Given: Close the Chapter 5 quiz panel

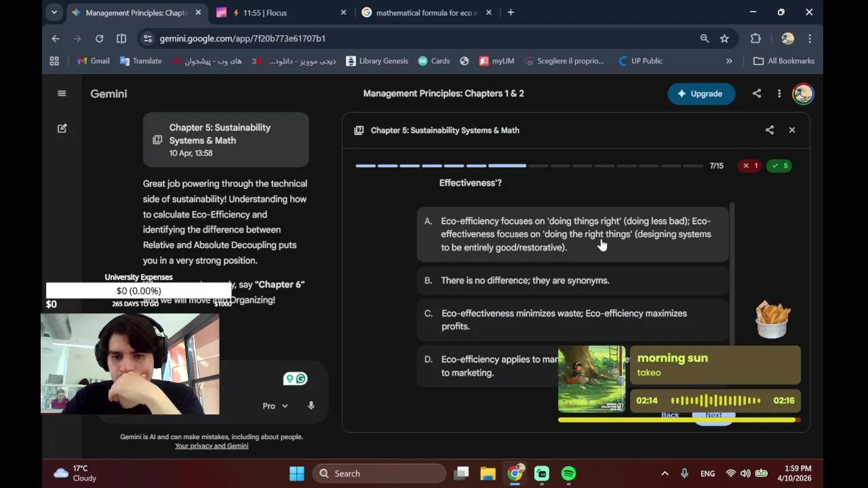Looking at the screenshot, I should (792, 130).
